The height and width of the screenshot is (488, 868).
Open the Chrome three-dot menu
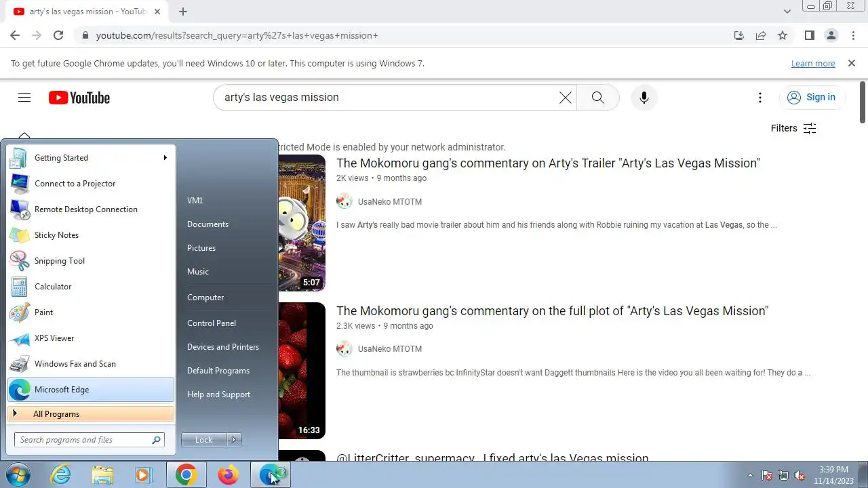[x=852, y=35]
